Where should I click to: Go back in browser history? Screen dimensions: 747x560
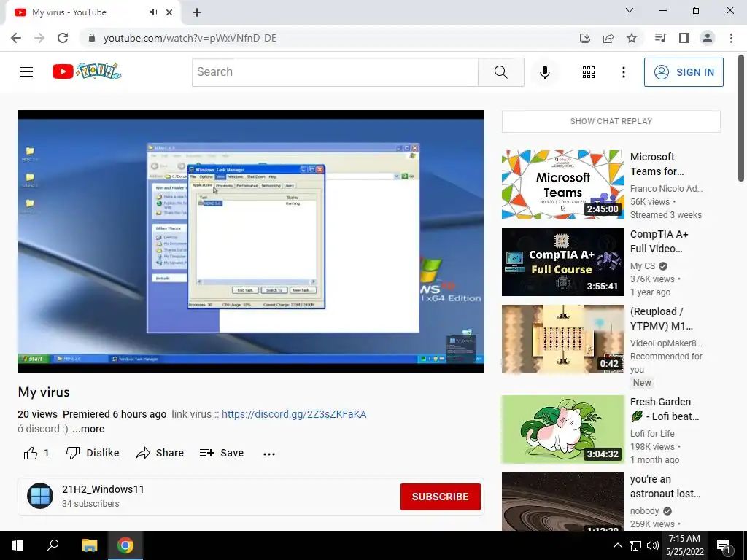(x=16, y=38)
